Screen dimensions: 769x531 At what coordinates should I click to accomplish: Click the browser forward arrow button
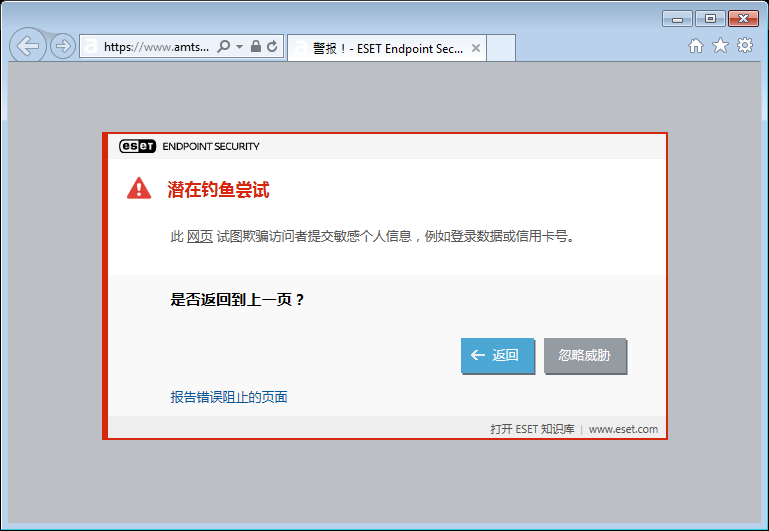click(x=63, y=47)
